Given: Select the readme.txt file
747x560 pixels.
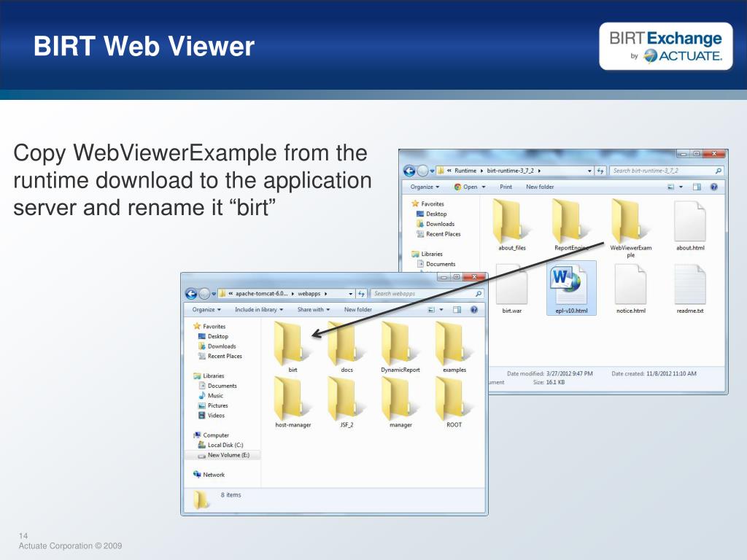Looking at the screenshot, I should [690, 289].
